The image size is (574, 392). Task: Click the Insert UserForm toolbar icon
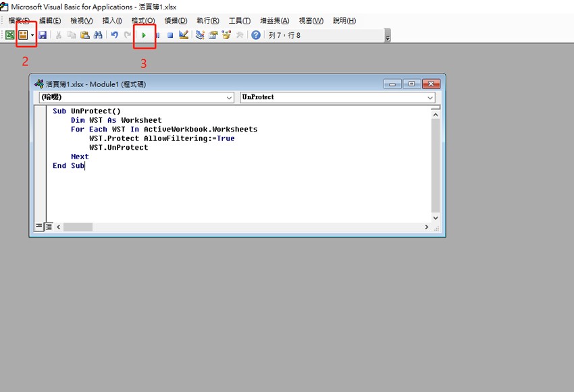coord(23,35)
